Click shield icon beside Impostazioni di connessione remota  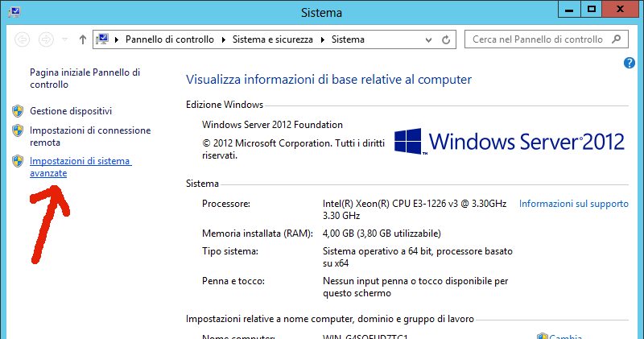[18, 130]
